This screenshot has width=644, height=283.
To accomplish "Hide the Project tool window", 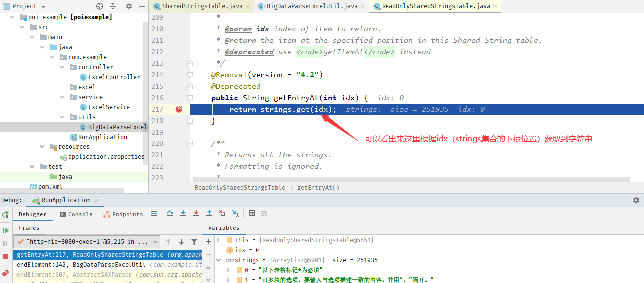I will (141, 6).
